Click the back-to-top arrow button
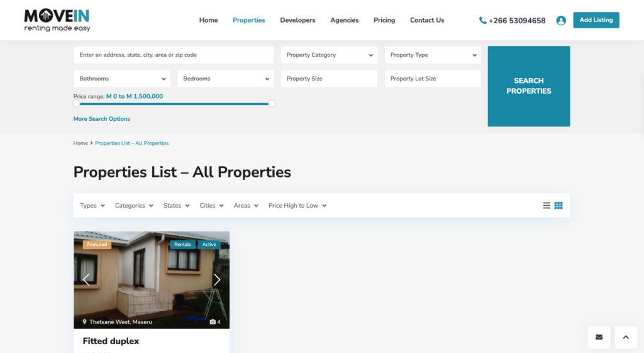This screenshot has width=644, height=353. [626, 337]
